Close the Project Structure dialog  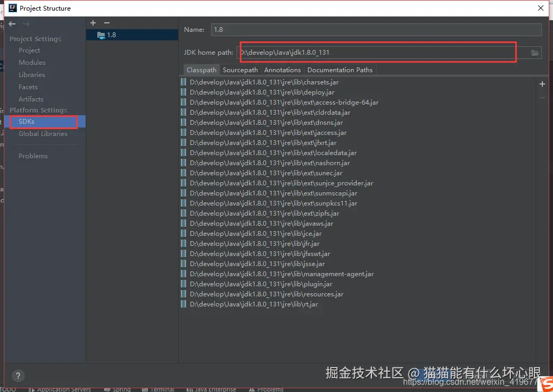[x=541, y=8]
